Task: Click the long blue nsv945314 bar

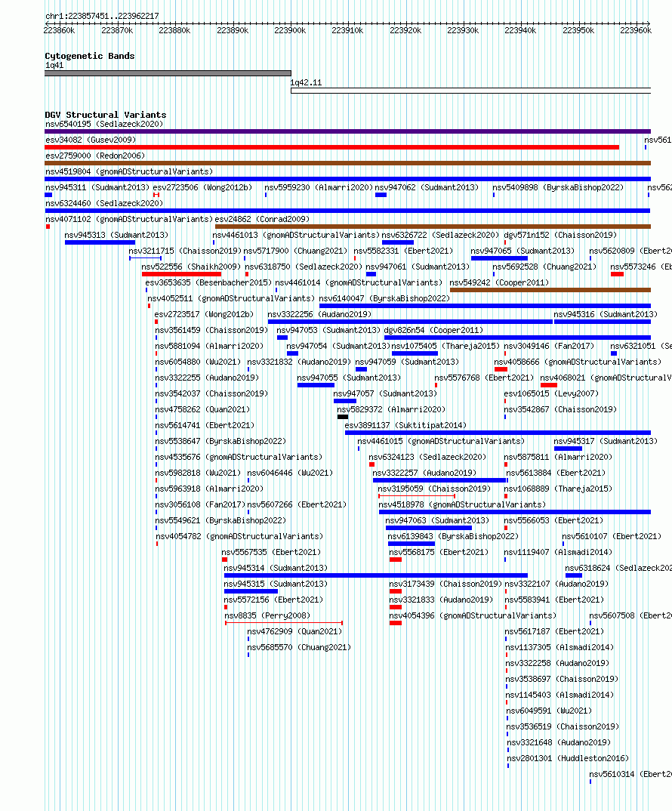Action: pyautogui.click(x=375, y=575)
